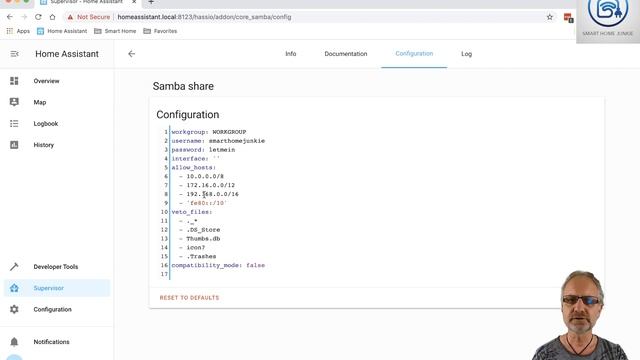640x360 pixels.
Task: Open the Apps grid in bookmarks bar
Action: point(18,31)
